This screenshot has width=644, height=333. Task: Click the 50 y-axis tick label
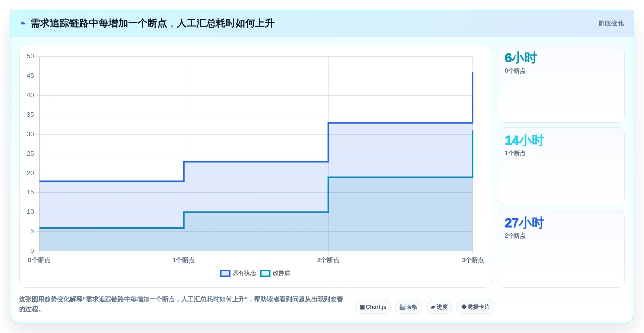(30, 56)
